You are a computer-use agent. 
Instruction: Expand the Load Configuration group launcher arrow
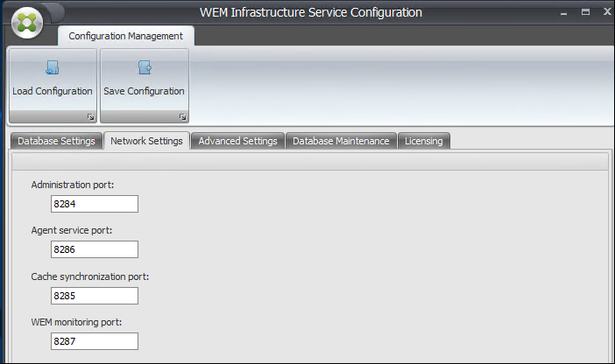click(x=90, y=116)
